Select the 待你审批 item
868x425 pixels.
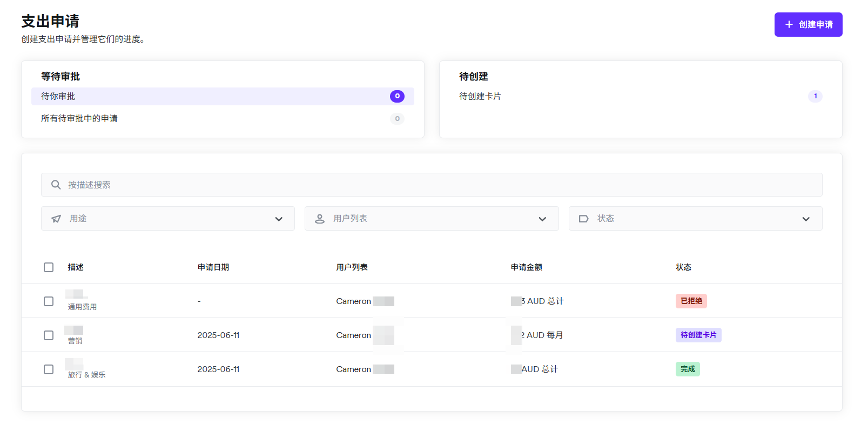pos(223,96)
